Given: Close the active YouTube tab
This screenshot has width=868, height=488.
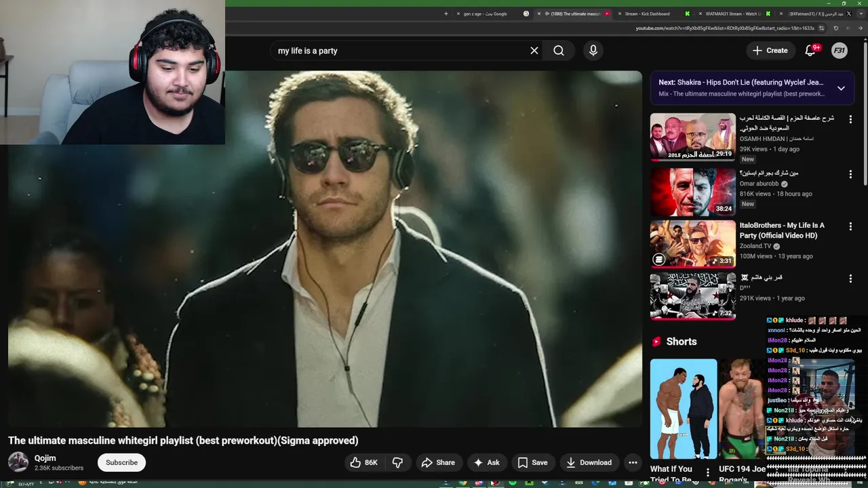Looking at the screenshot, I should click(x=539, y=14).
